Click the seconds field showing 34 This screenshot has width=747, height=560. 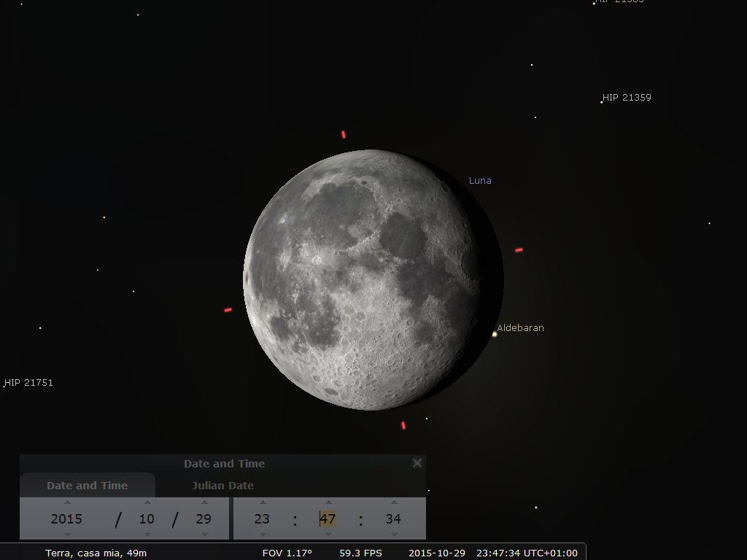click(x=393, y=518)
